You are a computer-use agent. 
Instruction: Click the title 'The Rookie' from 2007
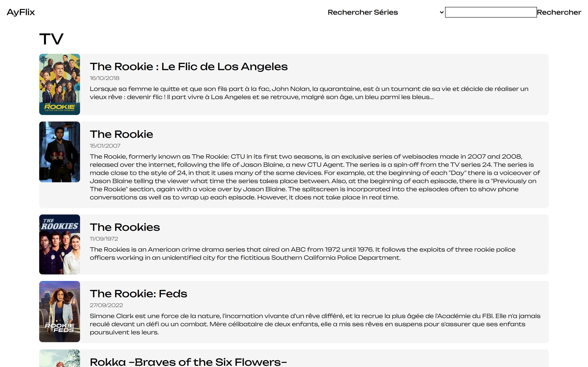click(121, 134)
